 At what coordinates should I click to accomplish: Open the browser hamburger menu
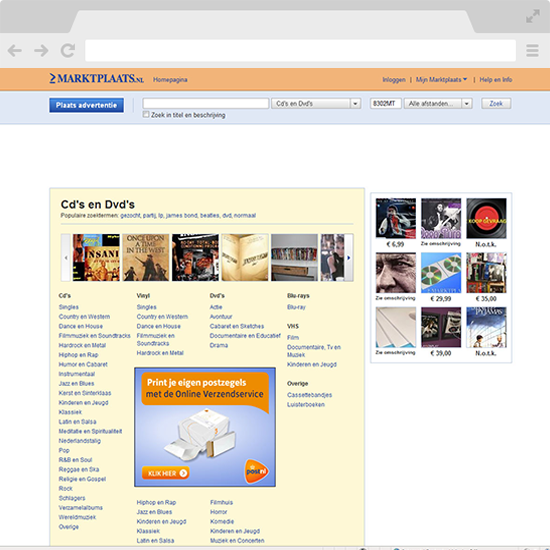pos(532,51)
